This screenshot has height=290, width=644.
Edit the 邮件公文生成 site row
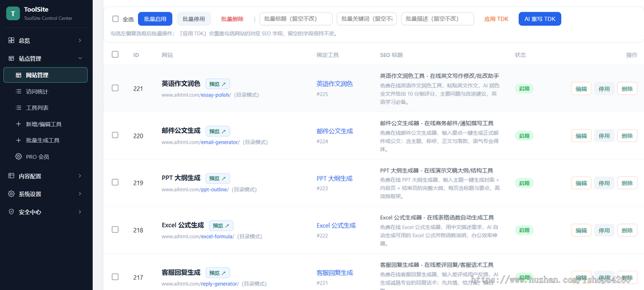pyautogui.click(x=581, y=136)
